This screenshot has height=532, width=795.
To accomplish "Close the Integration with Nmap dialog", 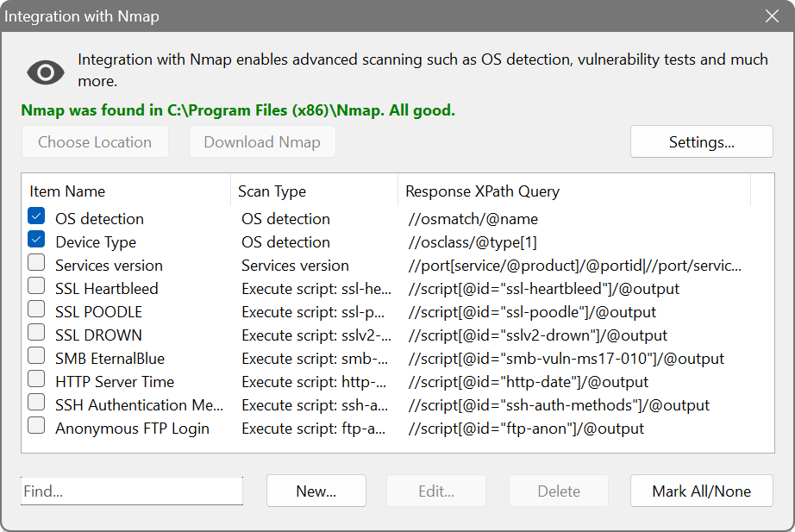I will coord(772,16).
